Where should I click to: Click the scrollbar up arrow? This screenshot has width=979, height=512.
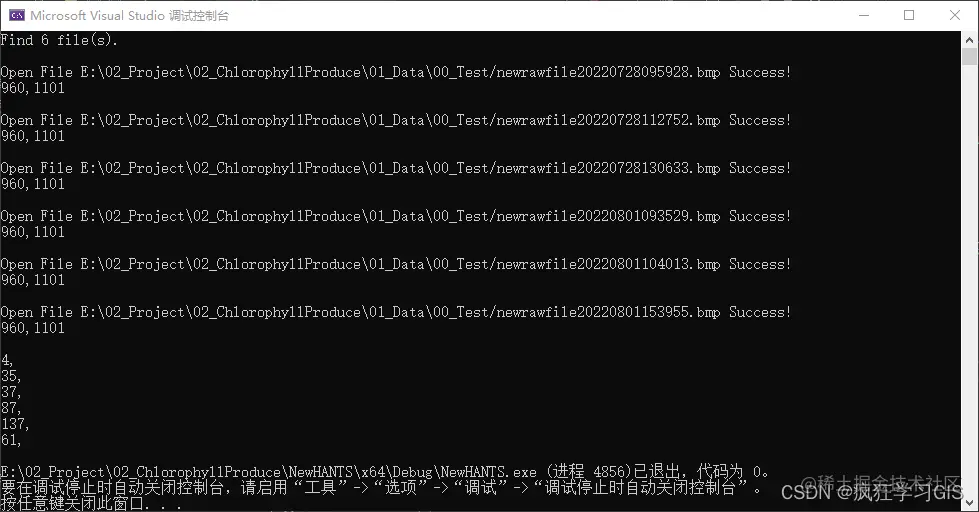coord(970,39)
